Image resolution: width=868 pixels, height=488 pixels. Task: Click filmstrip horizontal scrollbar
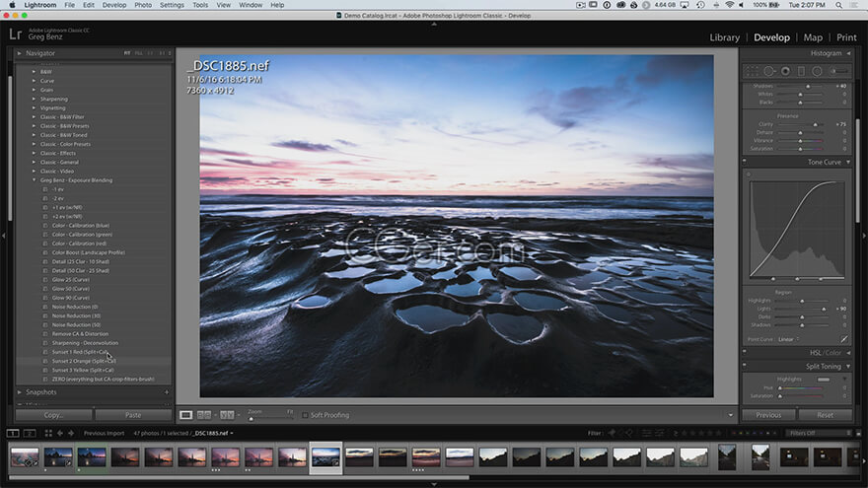(x=239, y=477)
